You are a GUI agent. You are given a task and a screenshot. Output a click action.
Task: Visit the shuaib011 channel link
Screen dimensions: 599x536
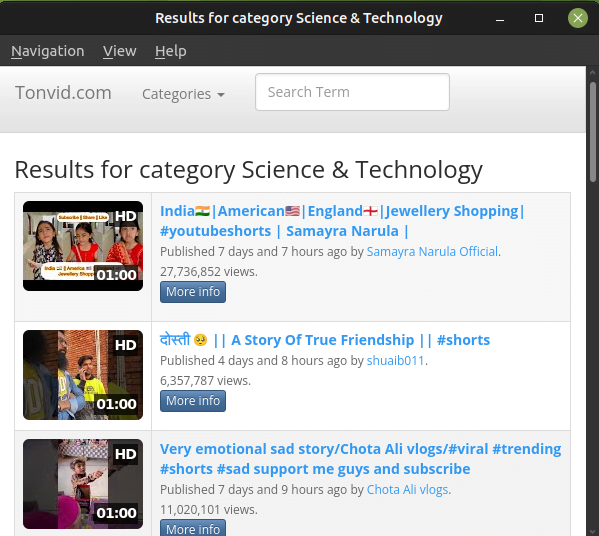395,361
